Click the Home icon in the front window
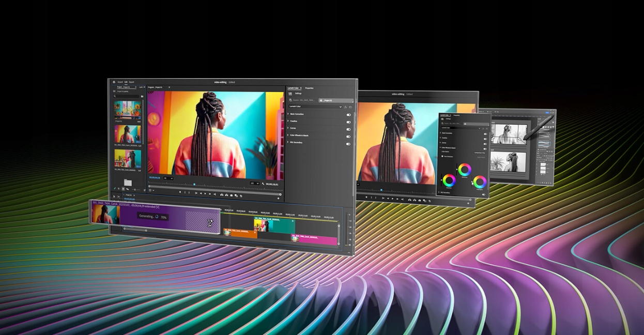Screen dimensions: 644x335 pos(114,82)
